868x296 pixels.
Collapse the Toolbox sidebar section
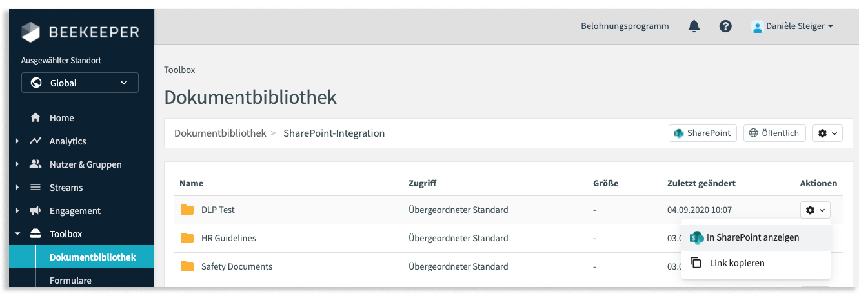click(17, 234)
